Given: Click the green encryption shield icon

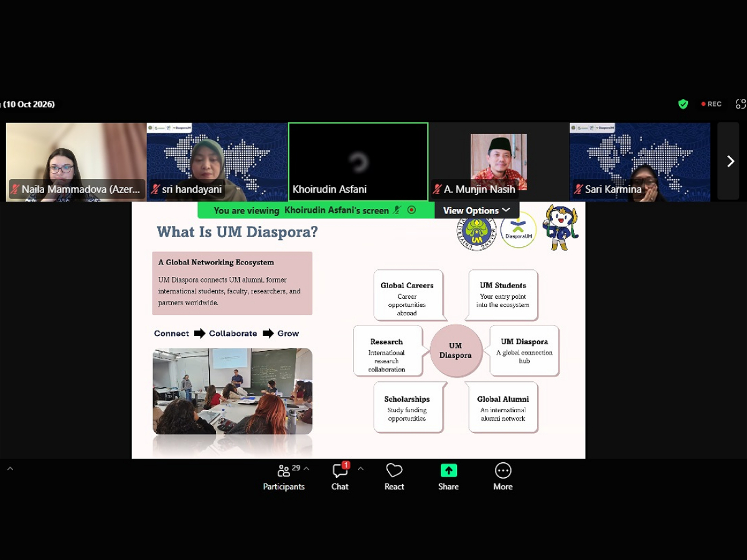Looking at the screenshot, I should (x=683, y=104).
